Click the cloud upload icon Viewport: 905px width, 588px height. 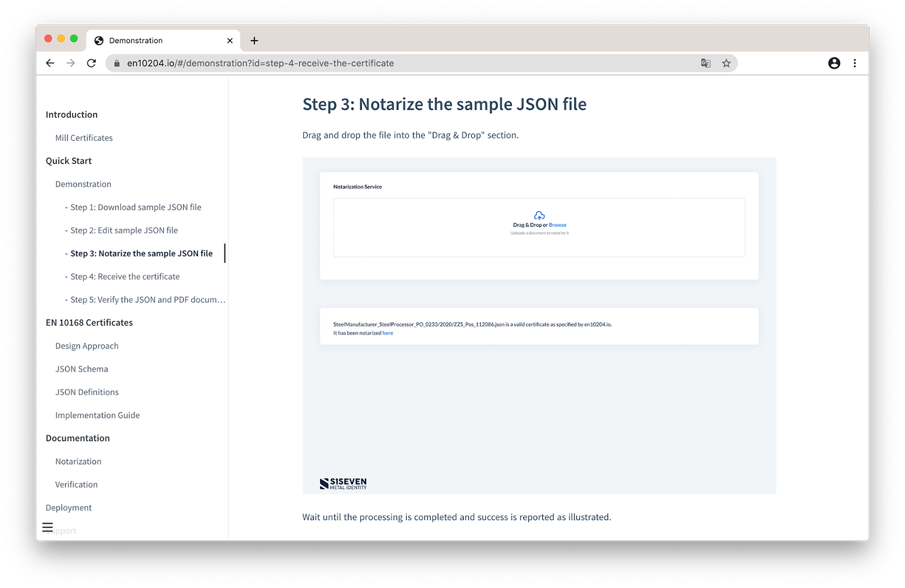(x=539, y=215)
